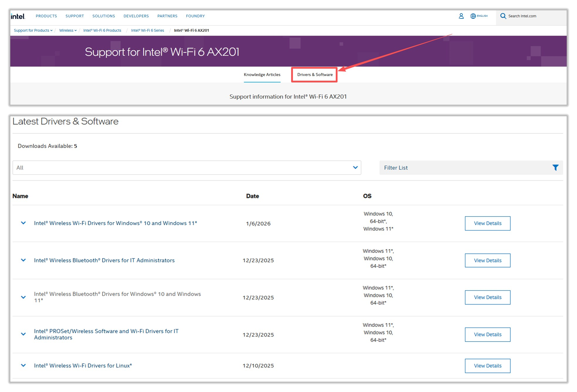The image size is (577, 392).
Task: Click the search magnifier icon
Action: coord(503,16)
